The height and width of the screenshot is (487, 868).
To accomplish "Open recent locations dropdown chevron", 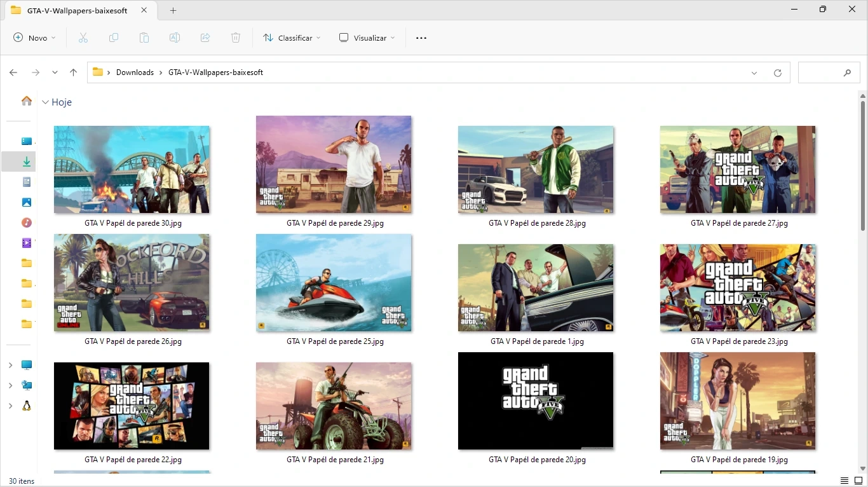I will (x=55, y=72).
